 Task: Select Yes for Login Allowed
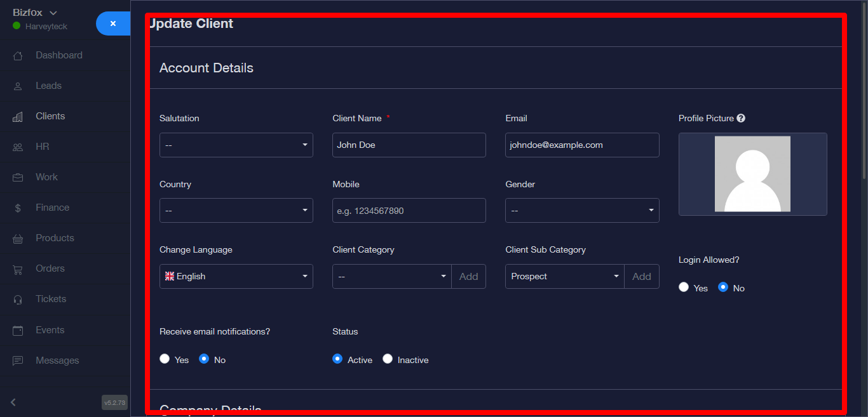[x=684, y=287]
